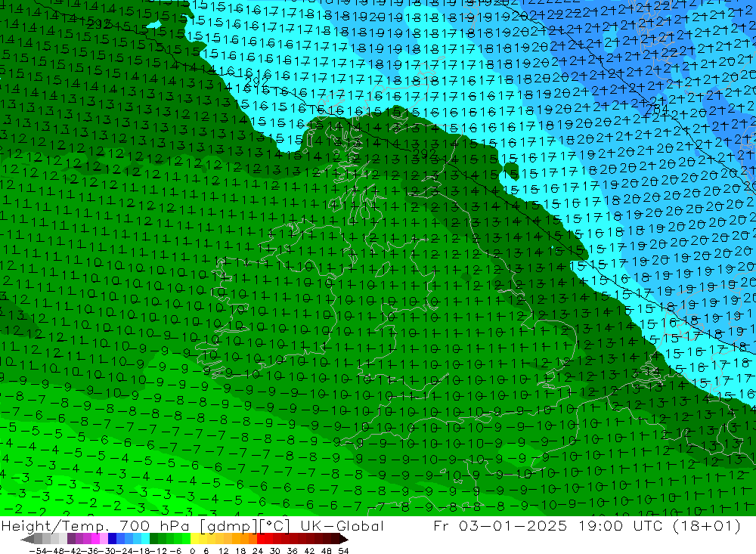Click the "19:00 UTC" time text
Image resolution: width=756 pixels, height=554 pixels.
click(622, 525)
